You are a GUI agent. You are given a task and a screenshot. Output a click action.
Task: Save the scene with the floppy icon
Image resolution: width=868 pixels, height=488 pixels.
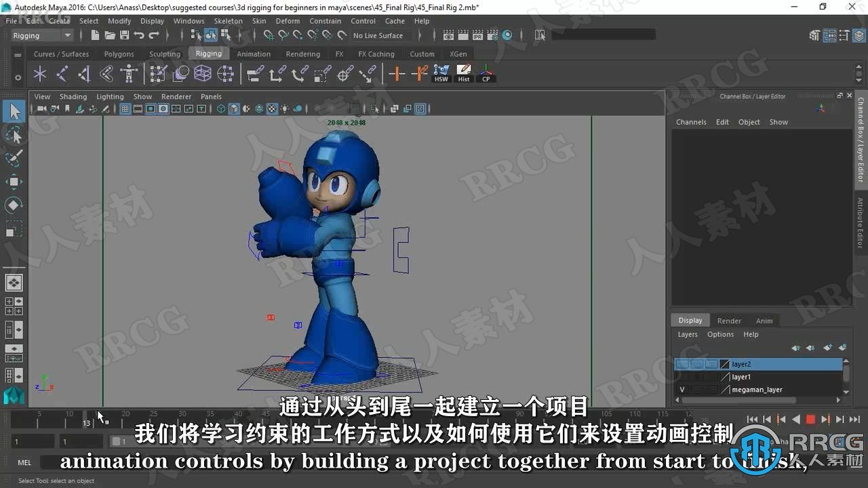(x=124, y=35)
